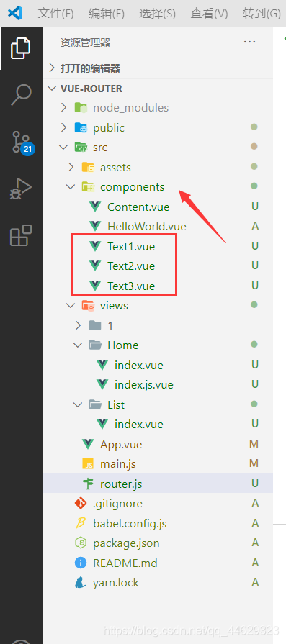Open the explorer more actions ellipsis
This screenshot has width=286, height=644.
[249, 42]
